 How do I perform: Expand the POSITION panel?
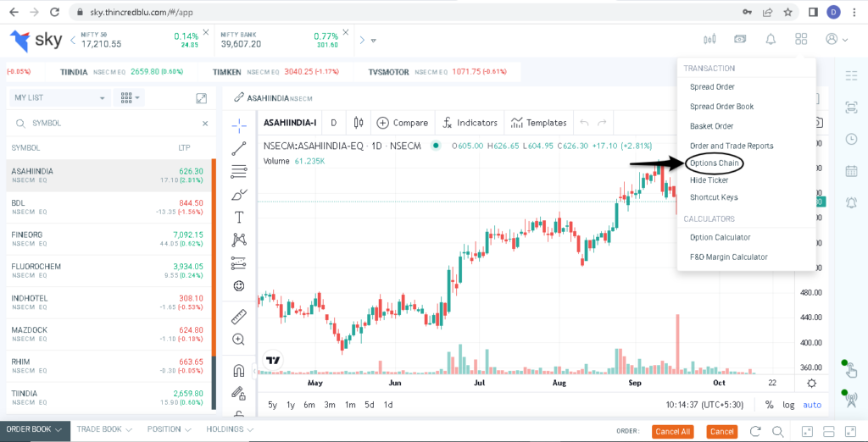(170, 429)
